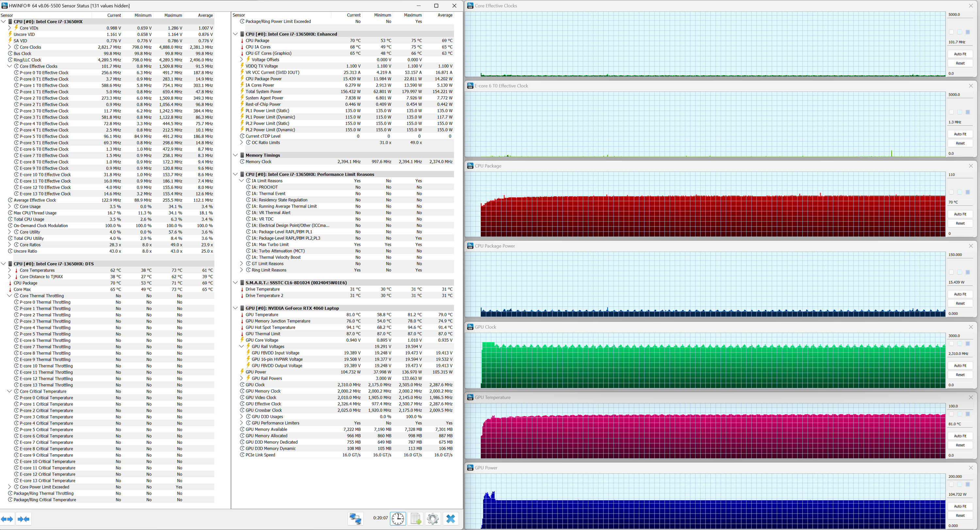Start logging with the spreadsheet plus icon
Screen dimensions: 980x530
416,519
